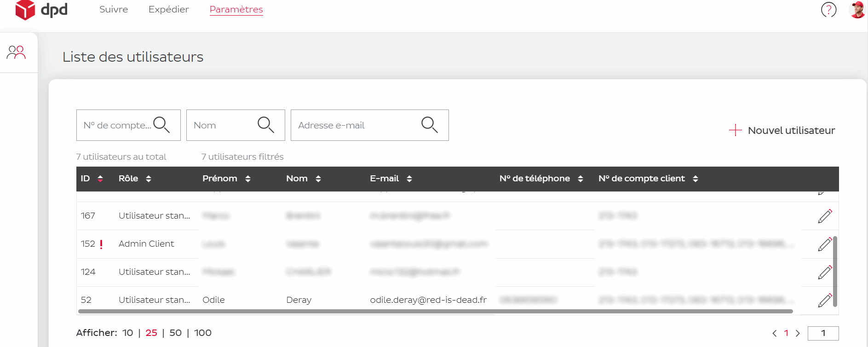Click the DPD logo
Image resolution: width=868 pixels, height=347 pixels.
tap(41, 10)
